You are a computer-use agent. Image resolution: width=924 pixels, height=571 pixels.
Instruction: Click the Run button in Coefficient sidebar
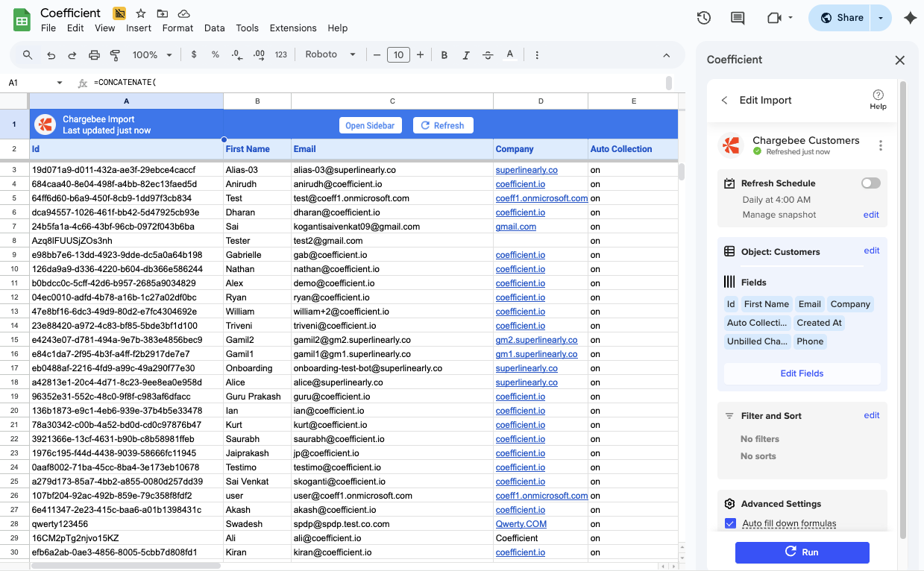click(802, 552)
